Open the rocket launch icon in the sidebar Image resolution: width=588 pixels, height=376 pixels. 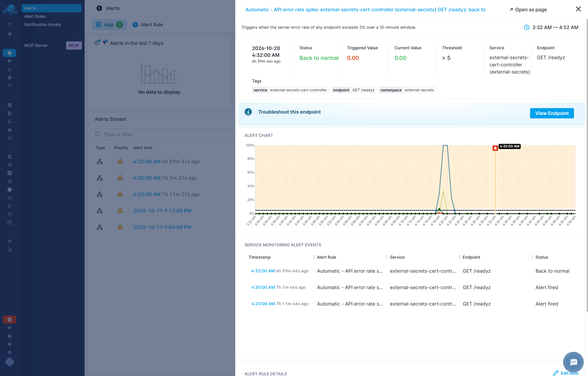[x=10, y=34]
